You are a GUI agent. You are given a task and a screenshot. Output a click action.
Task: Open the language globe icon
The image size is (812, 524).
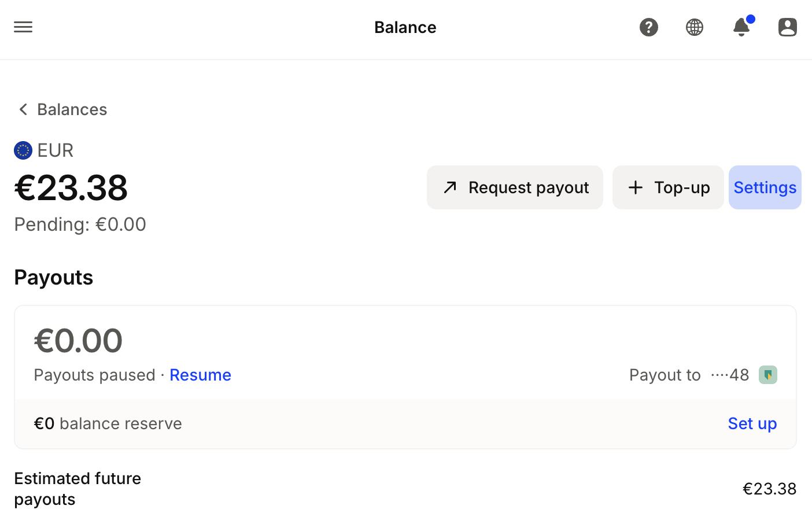point(695,27)
